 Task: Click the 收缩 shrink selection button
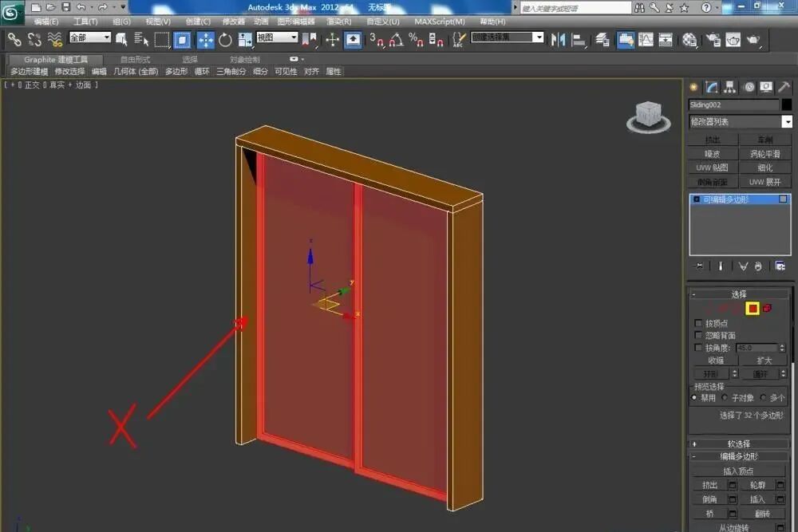(716, 360)
